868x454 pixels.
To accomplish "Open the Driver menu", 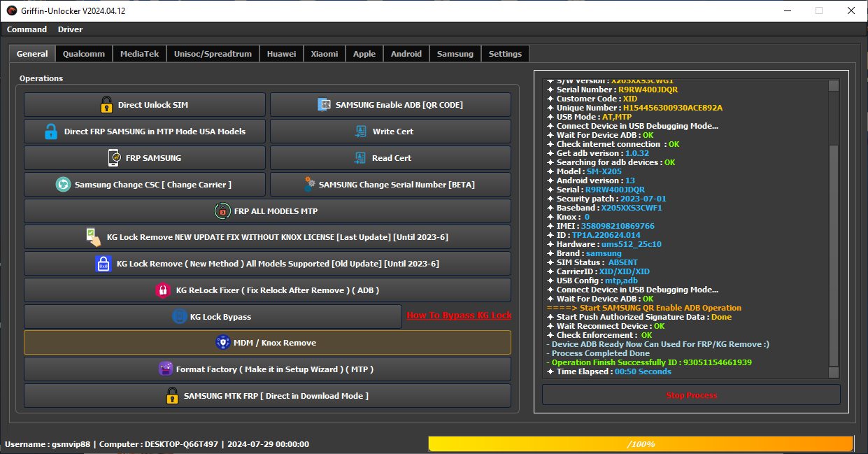I will pos(70,29).
